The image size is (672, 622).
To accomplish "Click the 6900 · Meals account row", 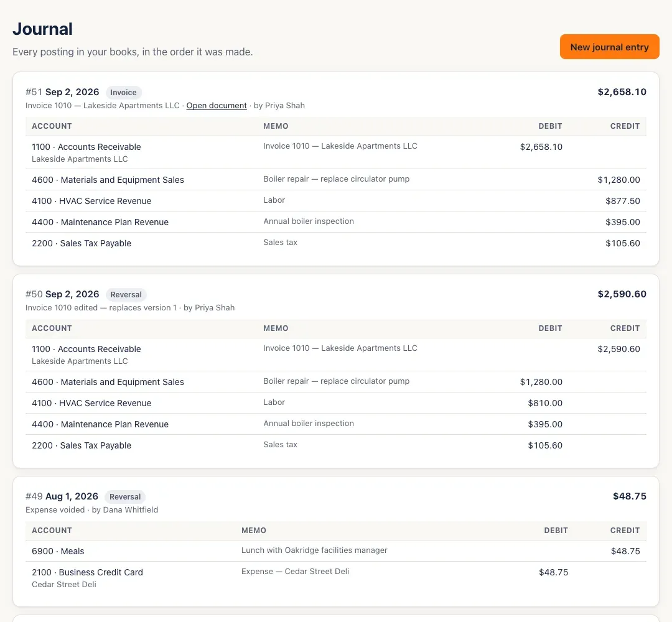I will [336, 551].
